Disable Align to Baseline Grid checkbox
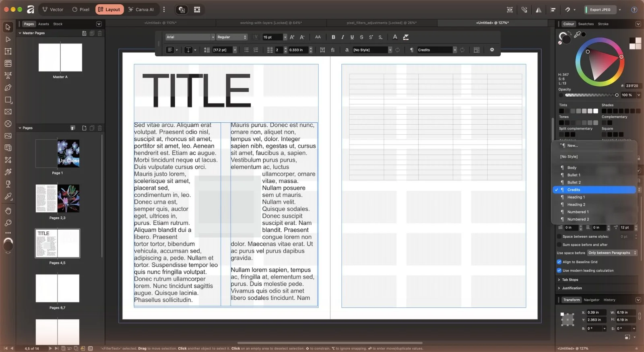Screen dimensions: 644x352 (559, 262)
